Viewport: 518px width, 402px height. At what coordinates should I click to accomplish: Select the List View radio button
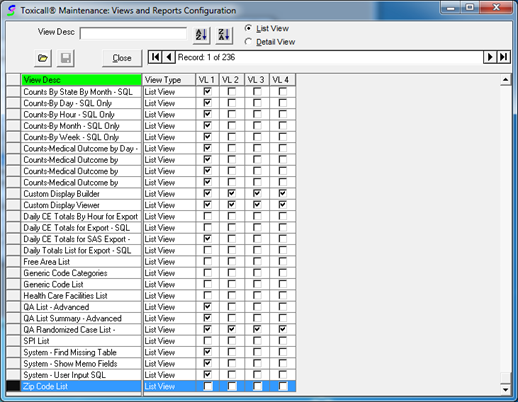click(x=248, y=28)
